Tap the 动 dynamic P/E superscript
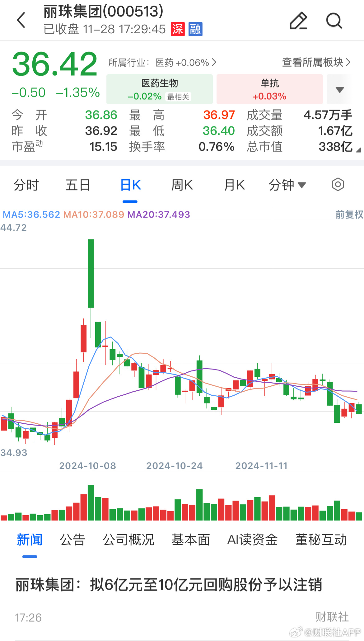Image resolution: width=364 pixels, height=641 pixels. [x=39, y=144]
